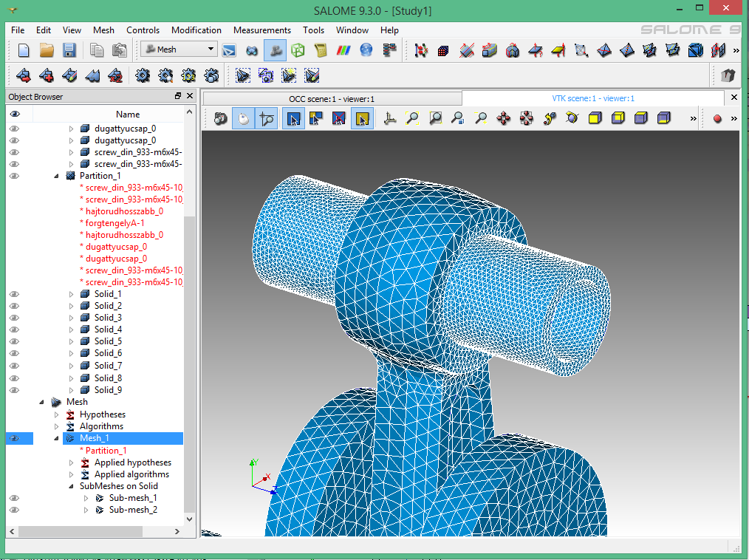Select red hajtorudhosszabb_0 first entry
Viewport: 749px width, 560px height.
click(124, 211)
